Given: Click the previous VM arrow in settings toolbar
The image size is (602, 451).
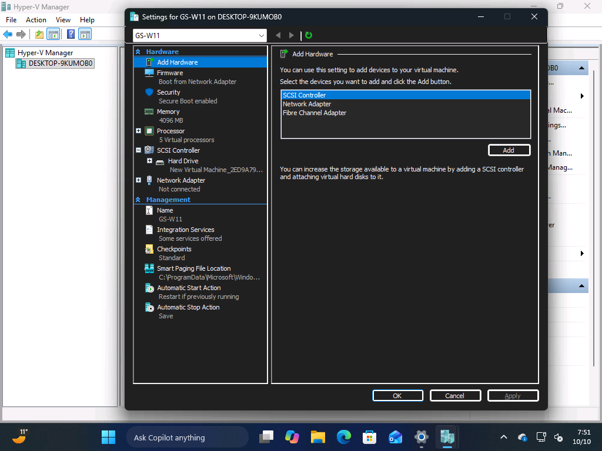Looking at the screenshot, I should click(278, 35).
